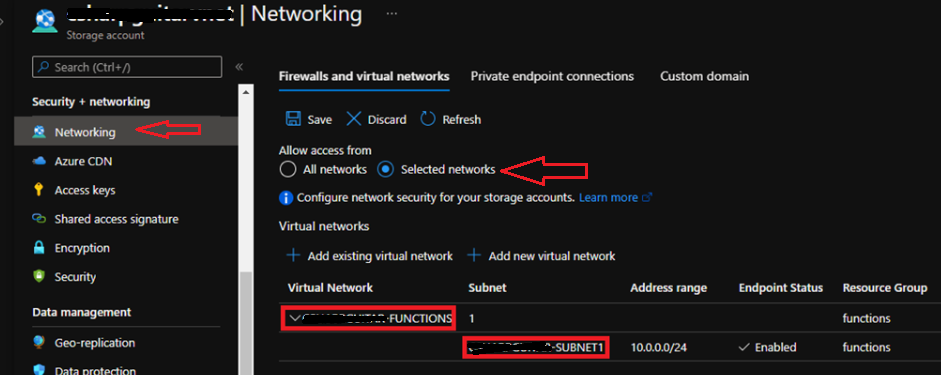The image size is (941, 375).
Task: Click the Save button label
Action: 319,119
